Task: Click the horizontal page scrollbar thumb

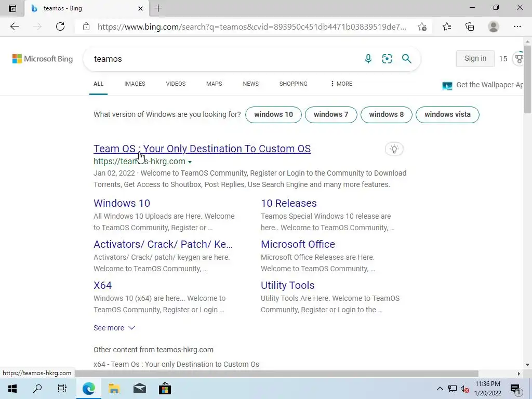Action: 276,374
